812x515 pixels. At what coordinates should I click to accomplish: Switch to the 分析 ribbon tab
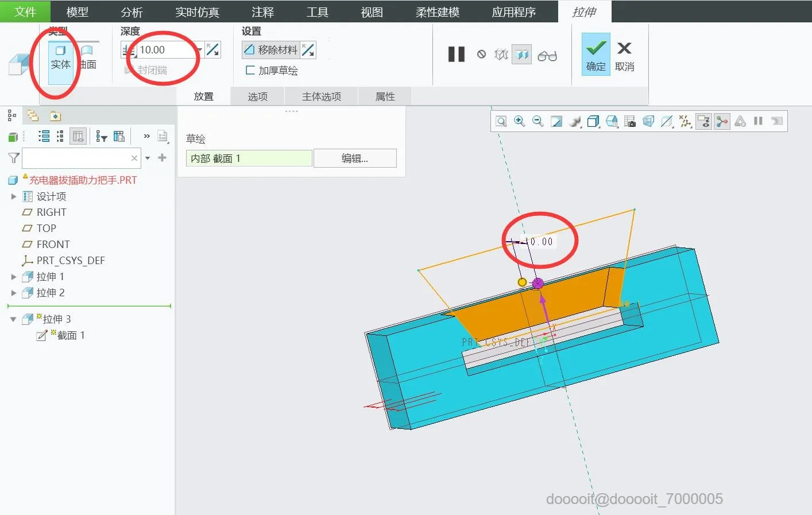tap(132, 11)
